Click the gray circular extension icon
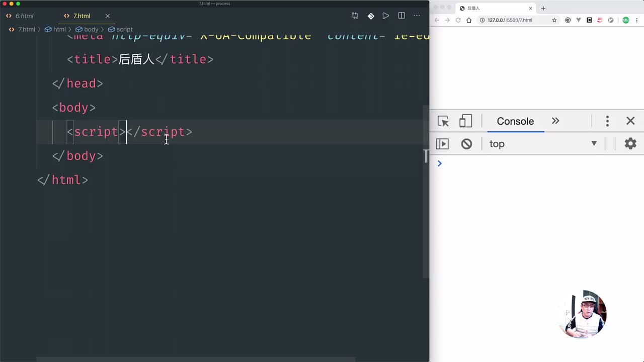 pos(611,20)
